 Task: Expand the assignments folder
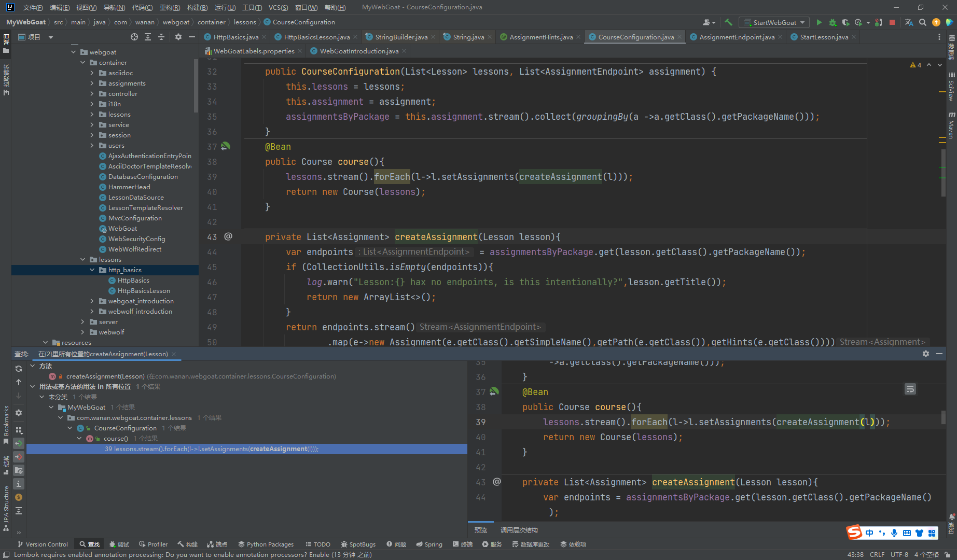(x=92, y=83)
